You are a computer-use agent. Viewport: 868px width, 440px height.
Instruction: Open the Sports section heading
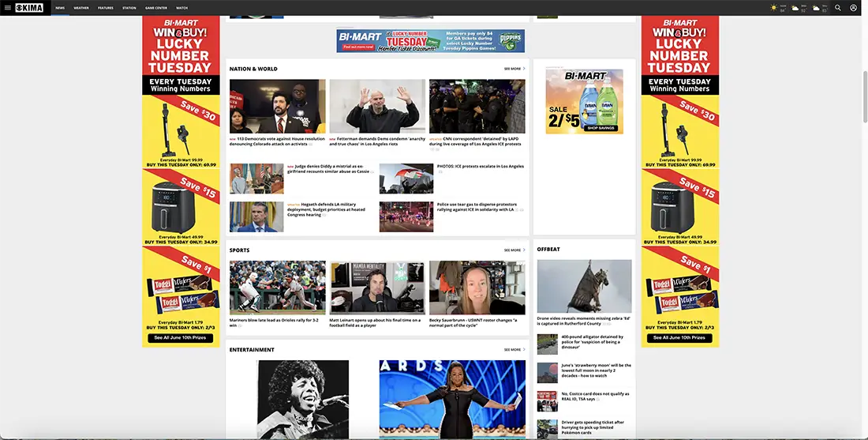[240, 250]
